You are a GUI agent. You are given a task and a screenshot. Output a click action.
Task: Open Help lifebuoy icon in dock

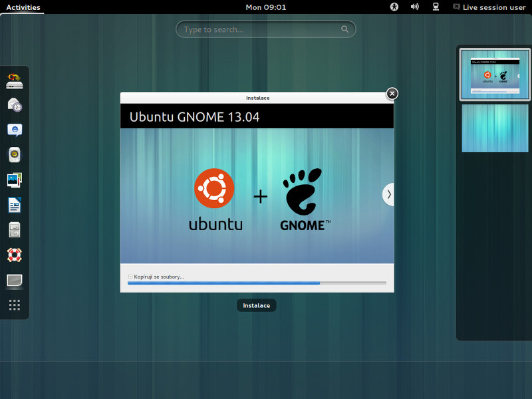14,255
